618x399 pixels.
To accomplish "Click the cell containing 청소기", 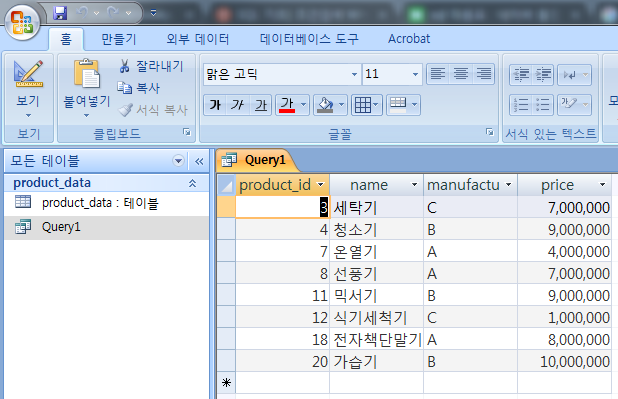I will [376, 229].
